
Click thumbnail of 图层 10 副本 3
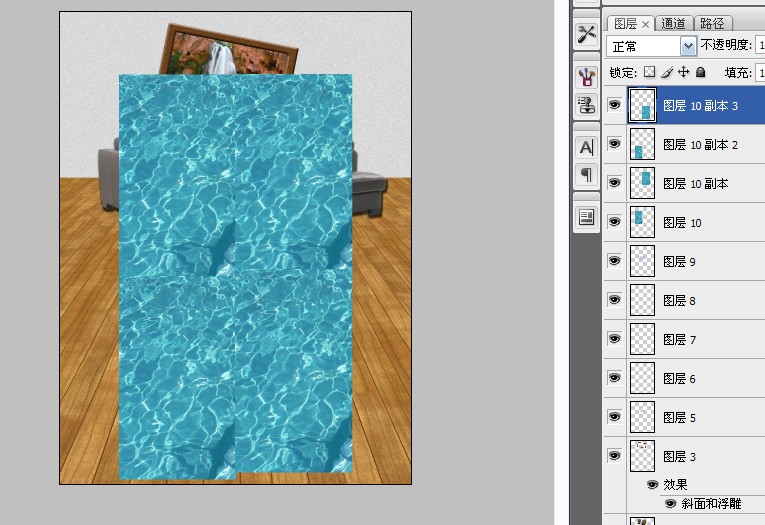coord(642,105)
